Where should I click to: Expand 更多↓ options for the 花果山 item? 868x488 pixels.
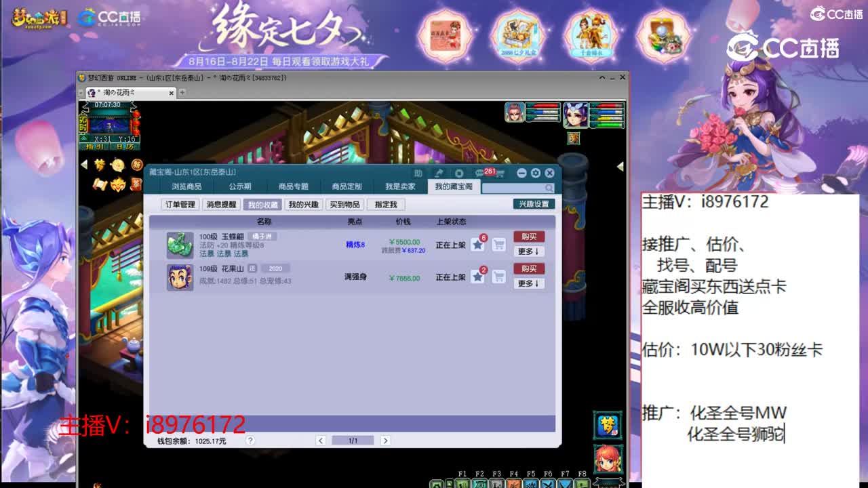[529, 283]
